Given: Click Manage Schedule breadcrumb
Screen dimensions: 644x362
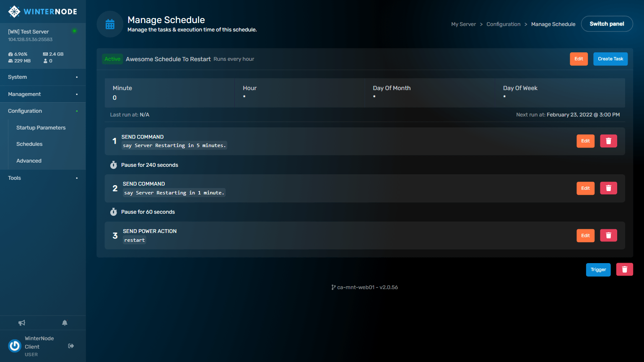Looking at the screenshot, I should (x=553, y=24).
